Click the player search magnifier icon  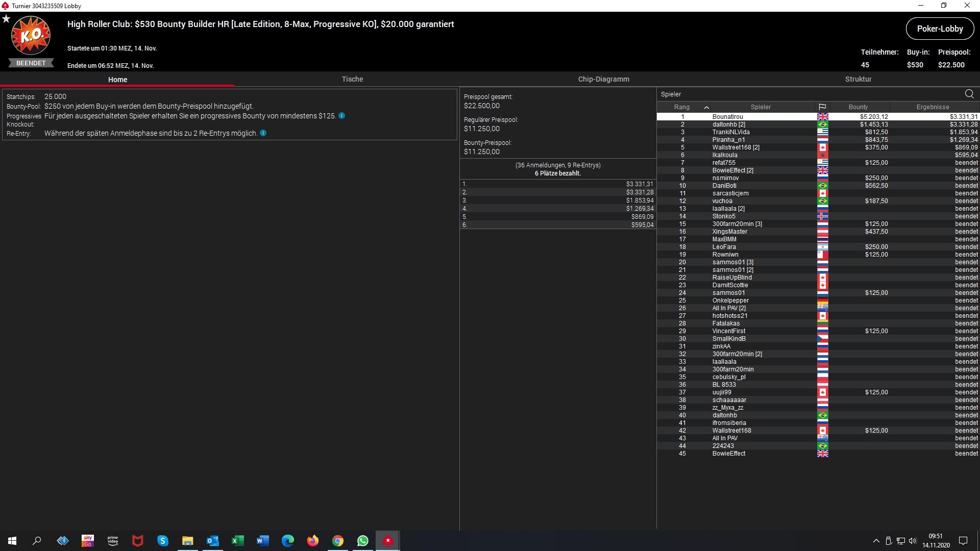click(969, 94)
